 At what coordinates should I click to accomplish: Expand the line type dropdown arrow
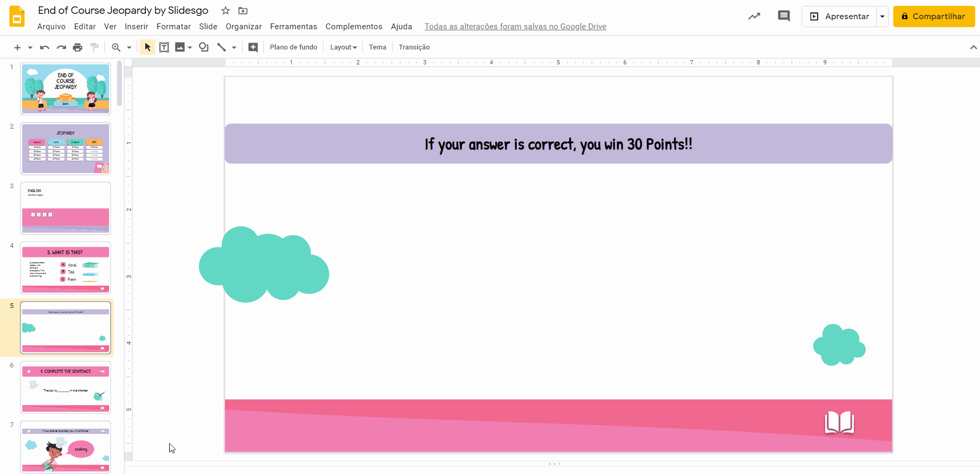(x=234, y=47)
